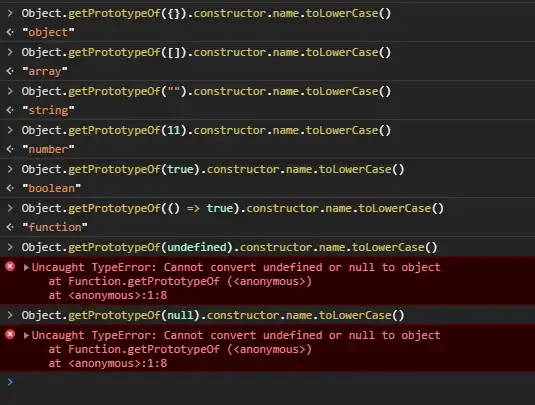Select the "number" result string
Image resolution: width=535 pixels, height=405 pixels.
(48, 149)
